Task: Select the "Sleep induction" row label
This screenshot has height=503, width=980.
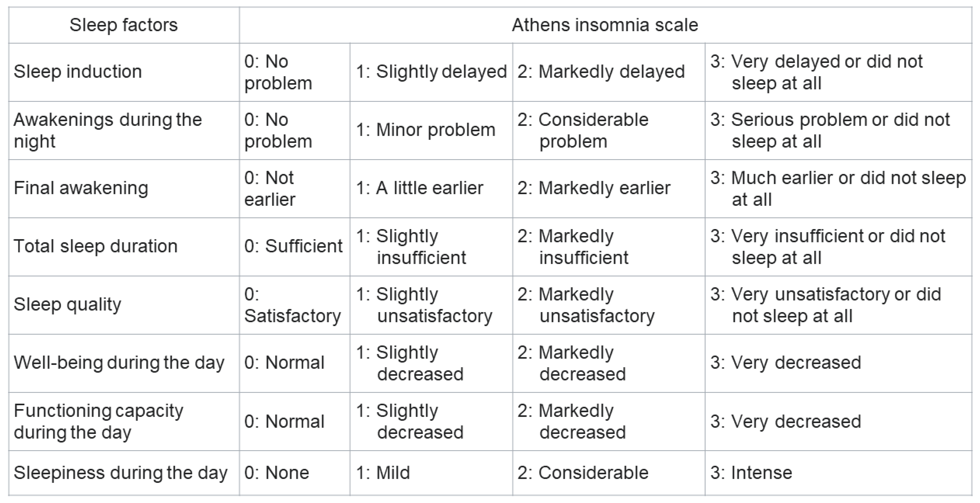Action: (x=78, y=72)
